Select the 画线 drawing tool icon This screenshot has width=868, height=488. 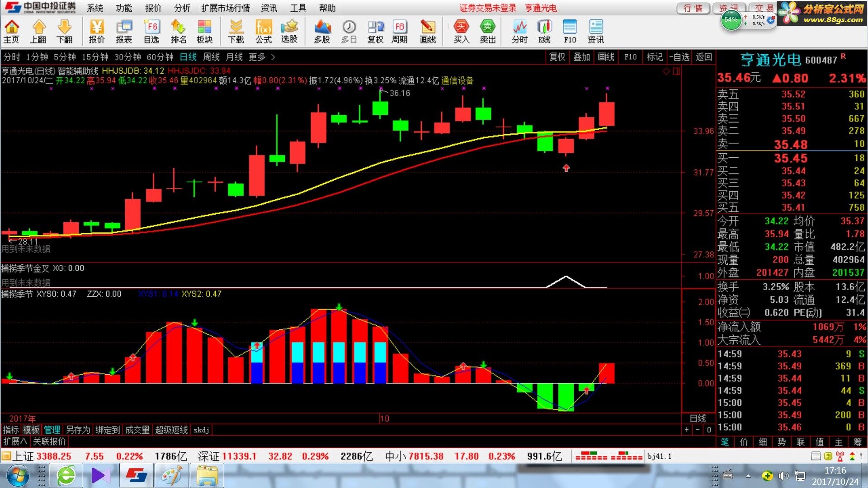[428, 32]
